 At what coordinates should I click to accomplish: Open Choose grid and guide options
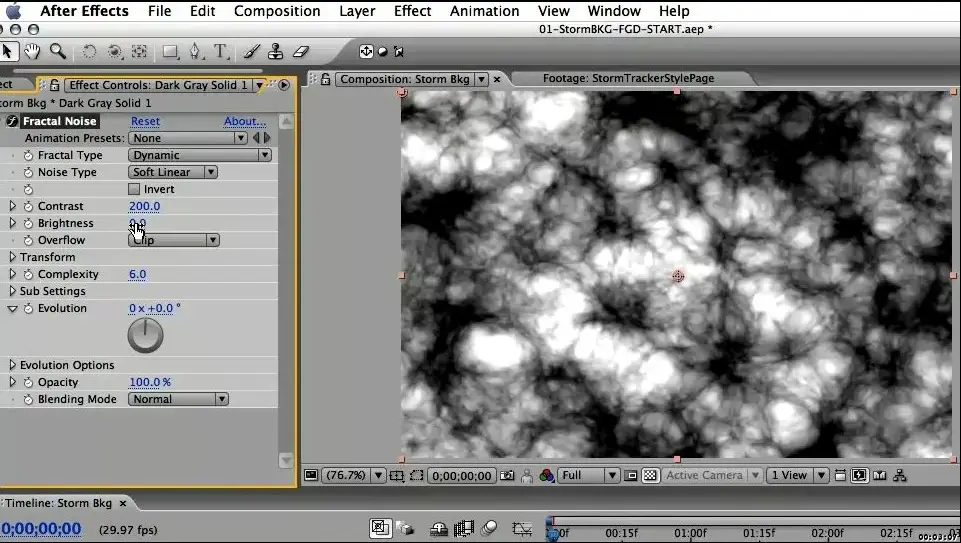tap(397, 476)
